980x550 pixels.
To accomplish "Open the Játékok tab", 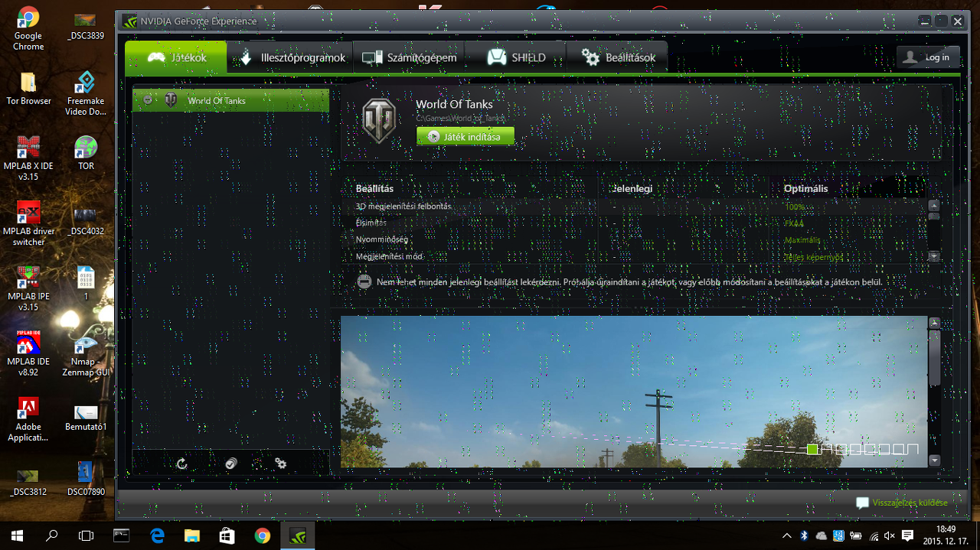I will coord(176,57).
